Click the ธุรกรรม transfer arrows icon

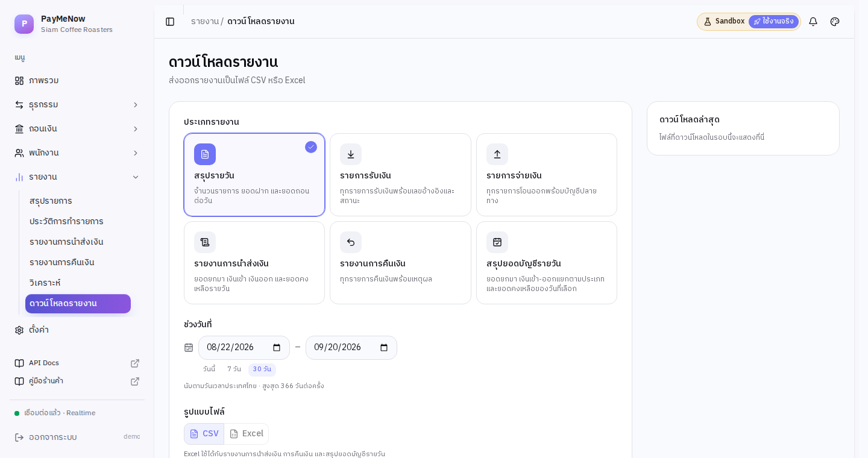pos(19,105)
